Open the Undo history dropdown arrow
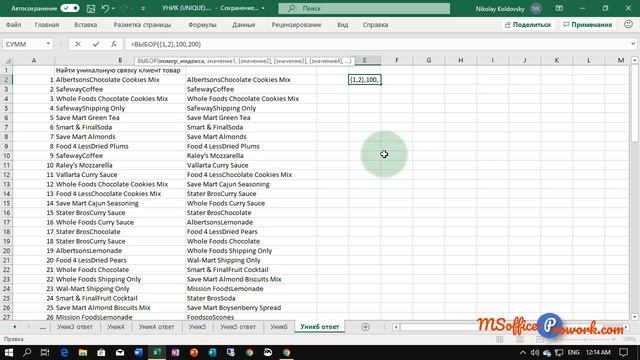This screenshot has height=360, width=640. (113, 8)
